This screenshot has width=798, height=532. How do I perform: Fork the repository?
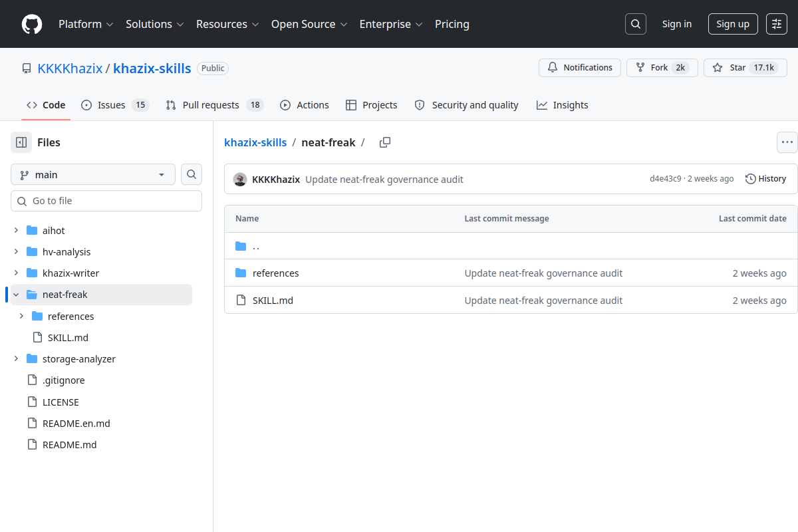pos(662,68)
